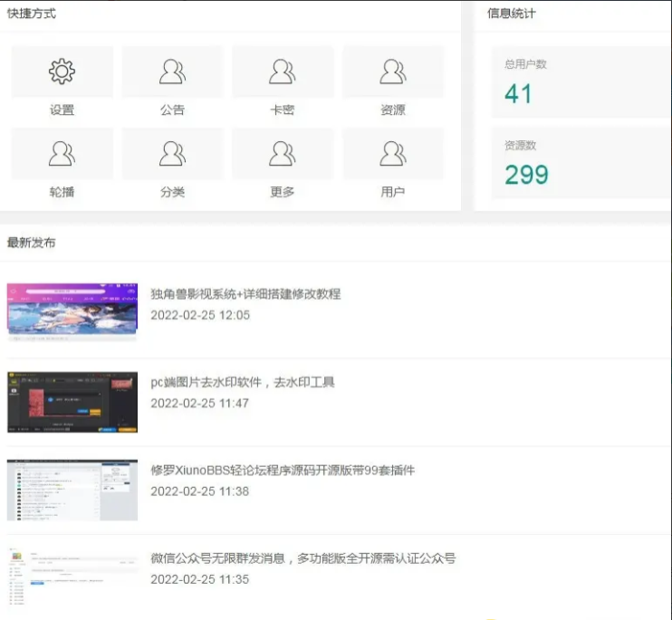Select the 资源 shortcut icon

[393, 72]
